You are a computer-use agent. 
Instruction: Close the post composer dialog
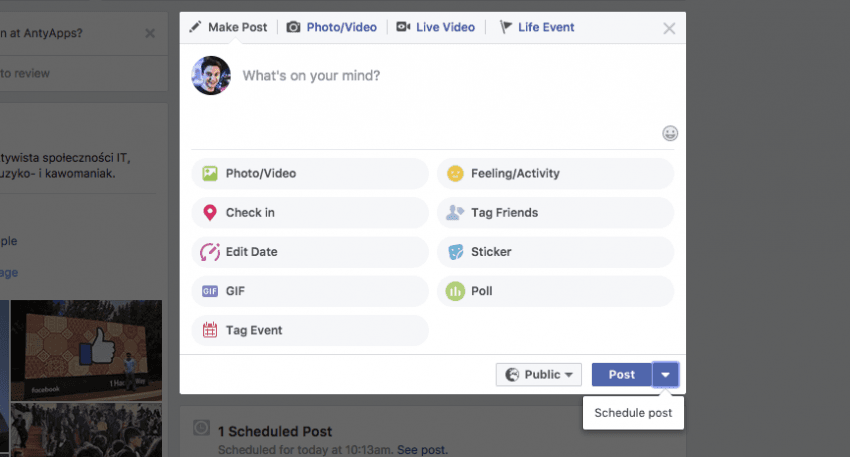coord(670,28)
